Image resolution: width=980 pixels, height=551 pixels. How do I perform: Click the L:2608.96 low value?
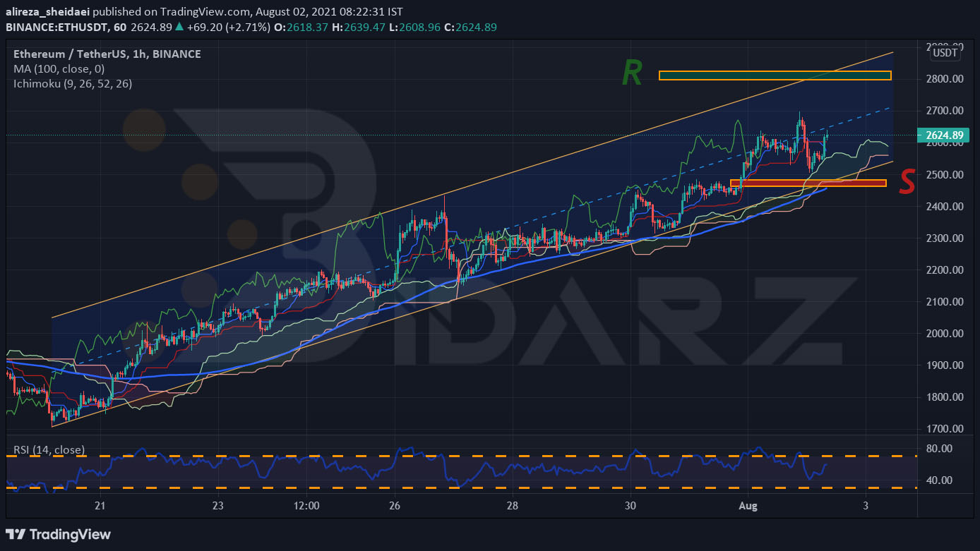416,27
